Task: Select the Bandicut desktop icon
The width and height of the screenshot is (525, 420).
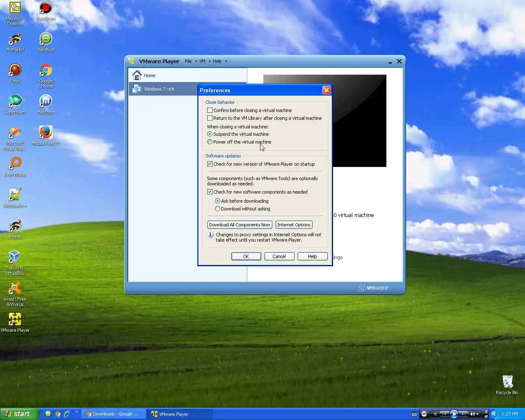Action: (x=46, y=42)
